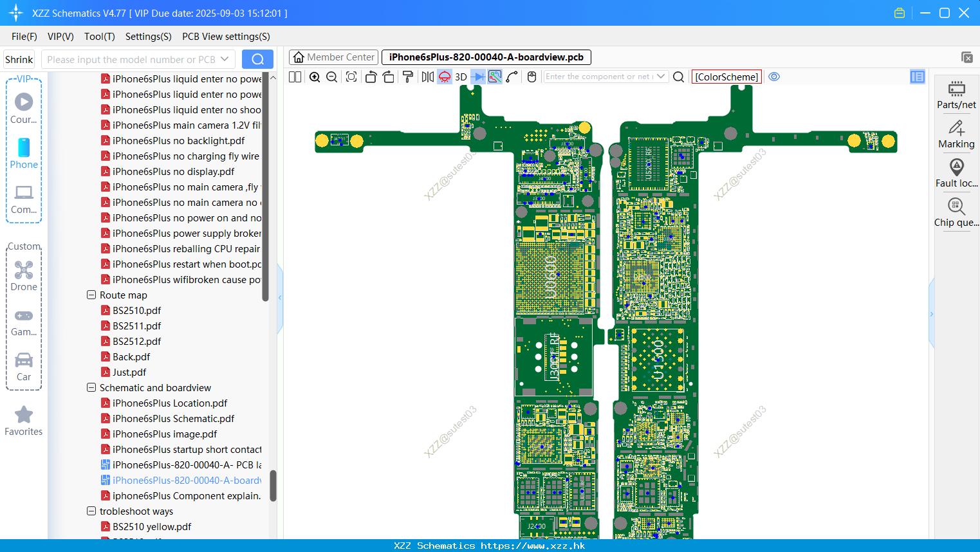Collapse trobleshoot ways tree node
980x552 pixels.
(x=91, y=511)
